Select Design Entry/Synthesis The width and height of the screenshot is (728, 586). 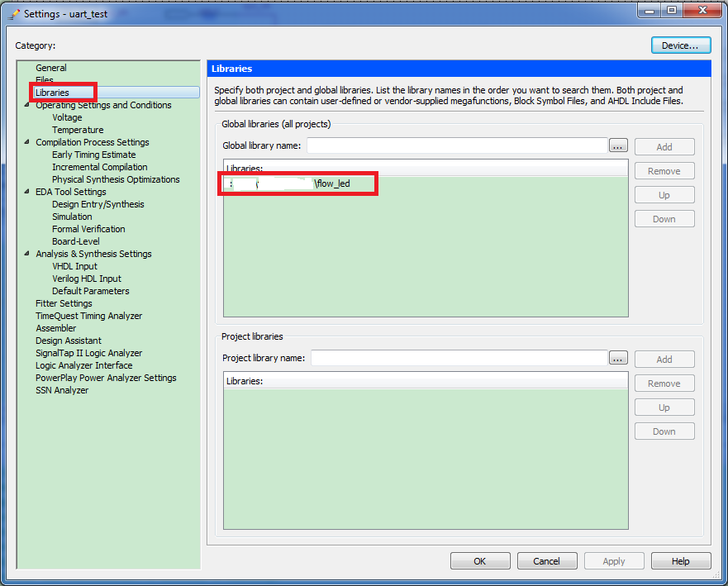click(98, 204)
